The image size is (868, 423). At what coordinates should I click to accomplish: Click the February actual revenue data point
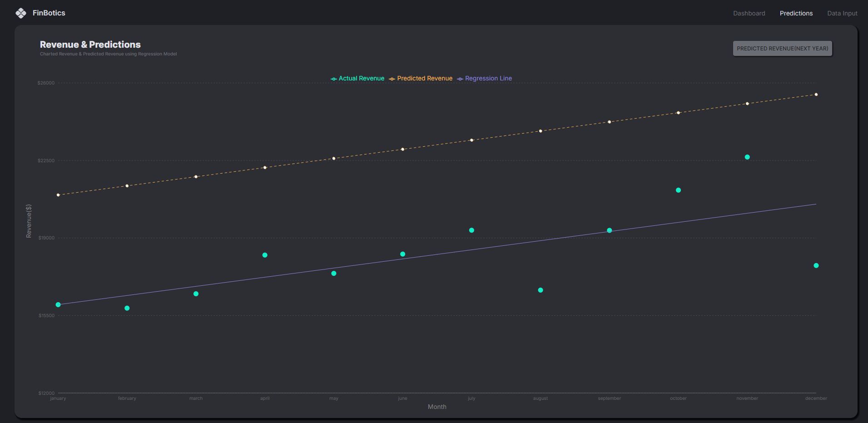[127, 309]
